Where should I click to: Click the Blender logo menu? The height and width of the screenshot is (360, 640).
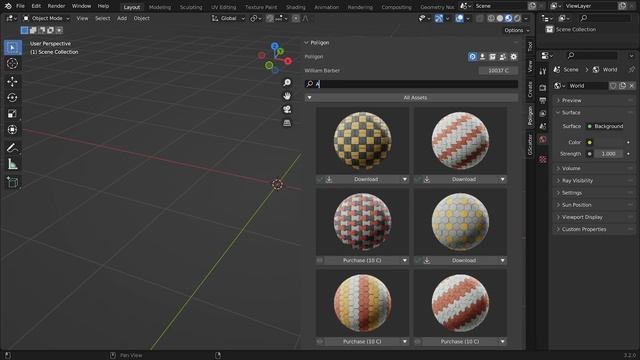8,6
